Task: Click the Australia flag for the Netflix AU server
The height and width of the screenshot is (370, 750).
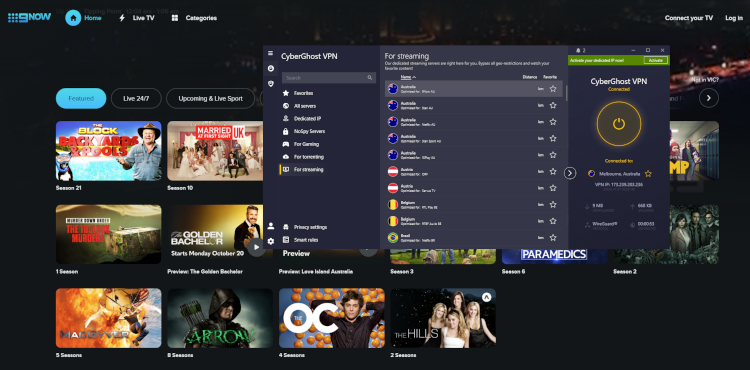Action: click(393, 122)
